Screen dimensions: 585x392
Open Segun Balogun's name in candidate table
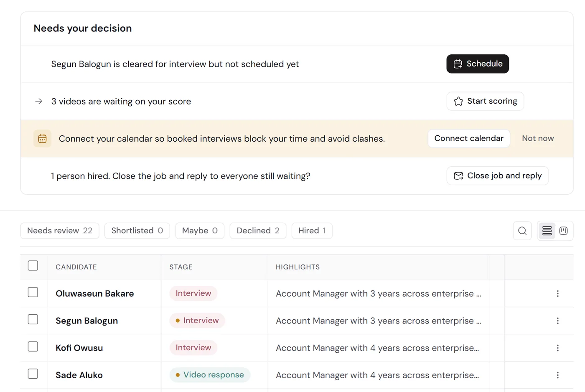(87, 321)
